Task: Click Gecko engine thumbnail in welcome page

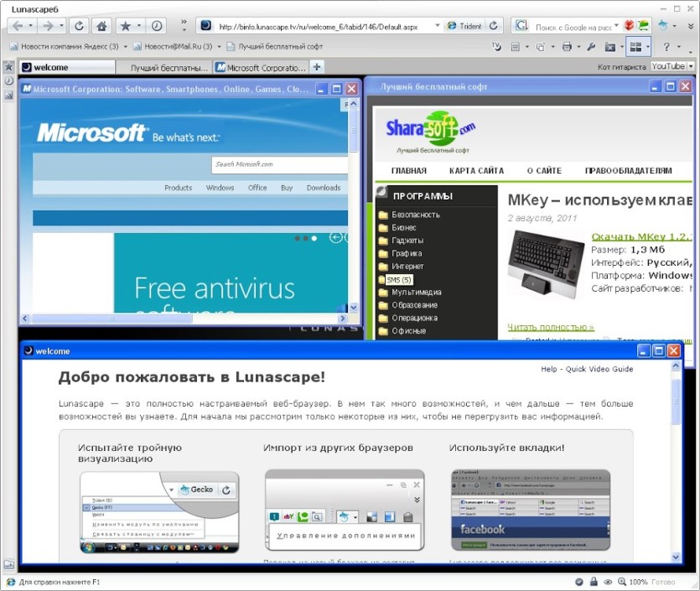Action: (x=159, y=511)
